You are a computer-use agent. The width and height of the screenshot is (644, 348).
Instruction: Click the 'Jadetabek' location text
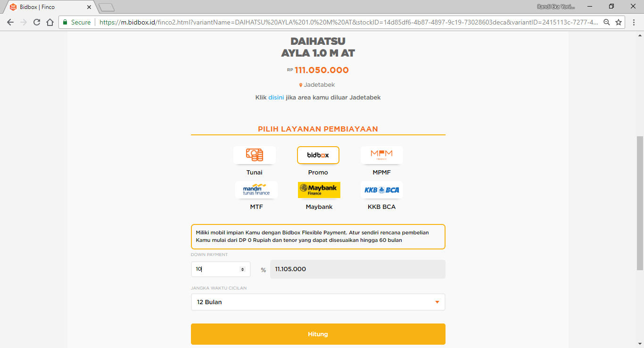coord(320,85)
